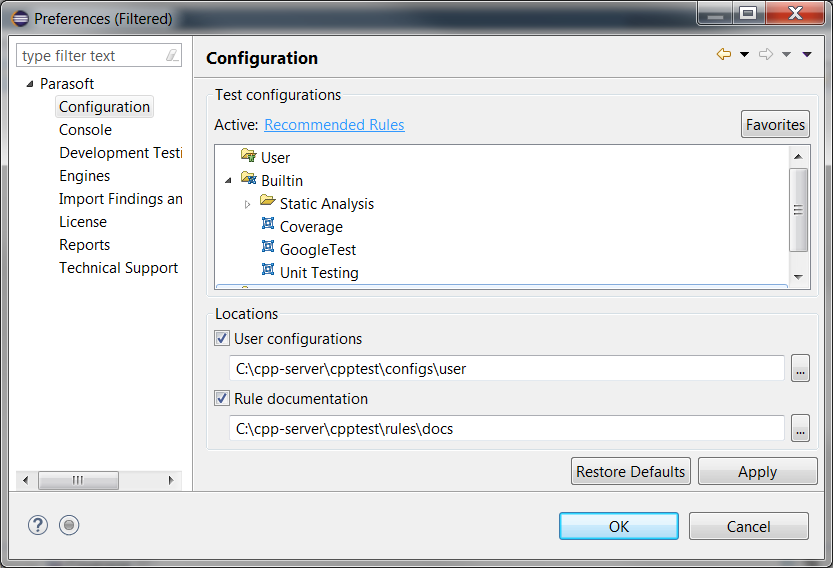The height and width of the screenshot is (568, 833).
Task: Select Reports in the preferences tree
Action: tap(84, 245)
